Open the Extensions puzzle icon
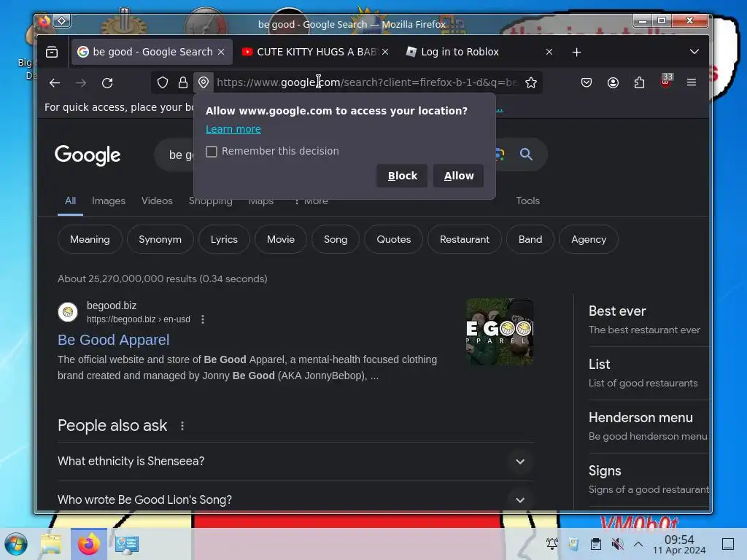The width and height of the screenshot is (747, 560). pyautogui.click(x=639, y=83)
